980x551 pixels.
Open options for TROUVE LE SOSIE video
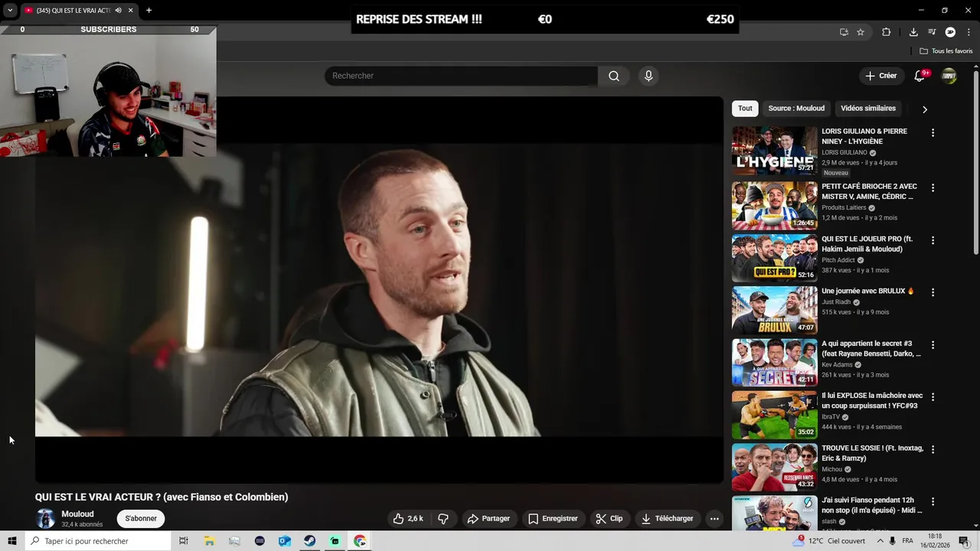point(933,448)
